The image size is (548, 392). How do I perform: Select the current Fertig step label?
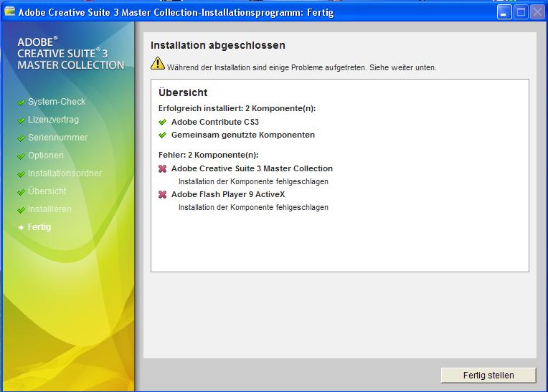click(39, 227)
